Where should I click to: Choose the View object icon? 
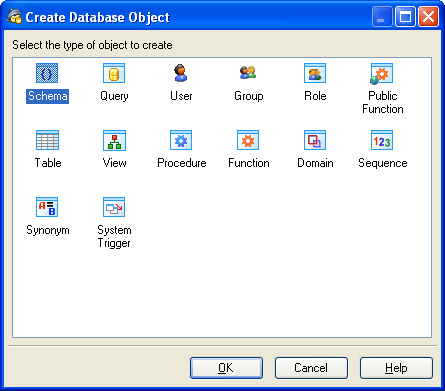coord(114,140)
